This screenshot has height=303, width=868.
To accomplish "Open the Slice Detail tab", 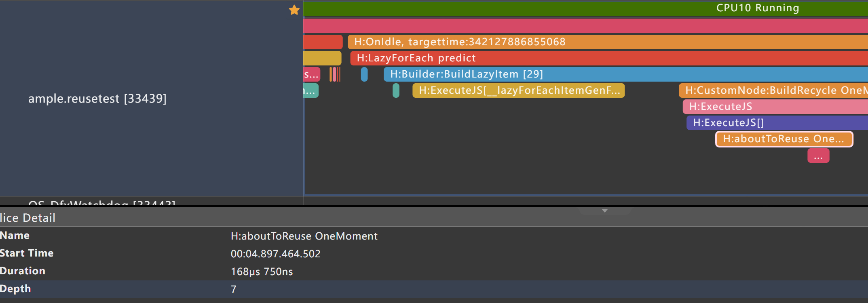I will tap(27, 218).
